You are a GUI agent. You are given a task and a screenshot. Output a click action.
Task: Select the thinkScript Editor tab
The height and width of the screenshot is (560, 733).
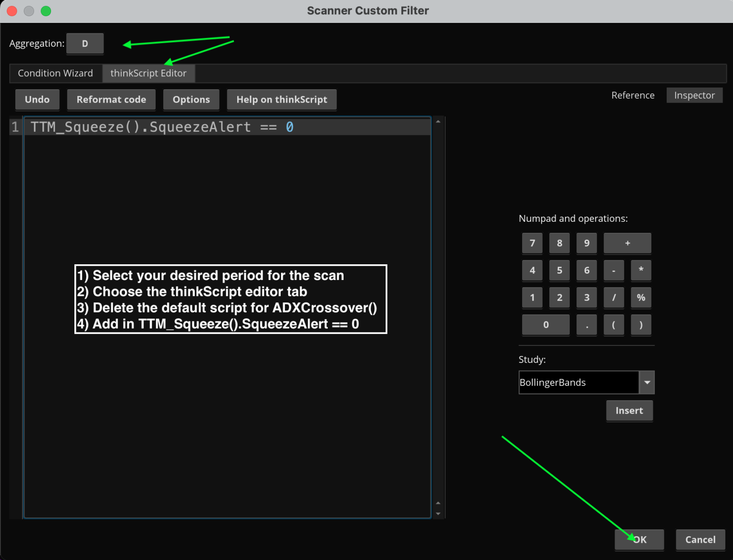148,73
